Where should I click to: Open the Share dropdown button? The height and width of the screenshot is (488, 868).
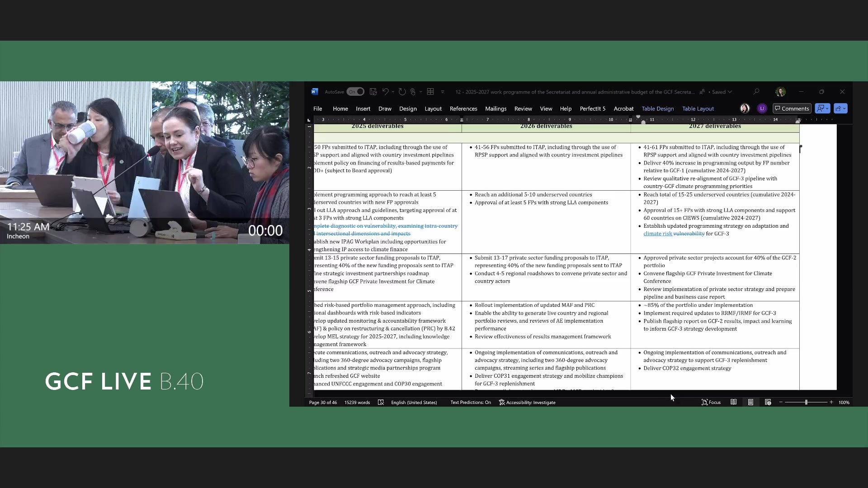[840, 108]
